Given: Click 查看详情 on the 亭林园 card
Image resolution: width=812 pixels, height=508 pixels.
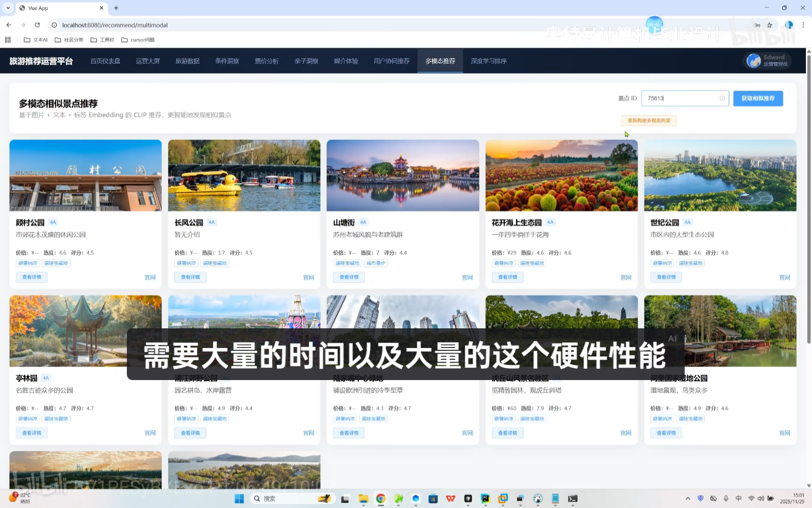Looking at the screenshot, I should click(31, 433).
